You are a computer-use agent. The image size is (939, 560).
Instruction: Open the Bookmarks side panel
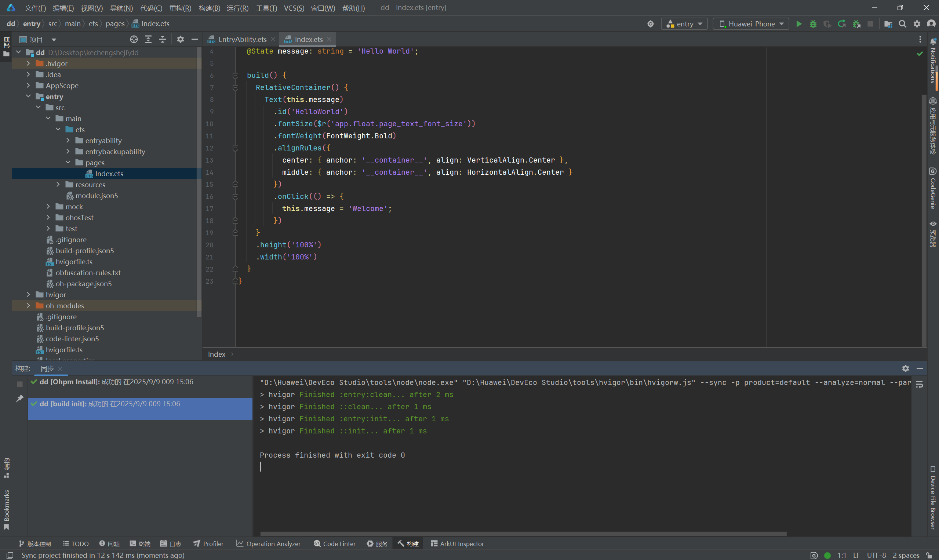click(6, 510)
